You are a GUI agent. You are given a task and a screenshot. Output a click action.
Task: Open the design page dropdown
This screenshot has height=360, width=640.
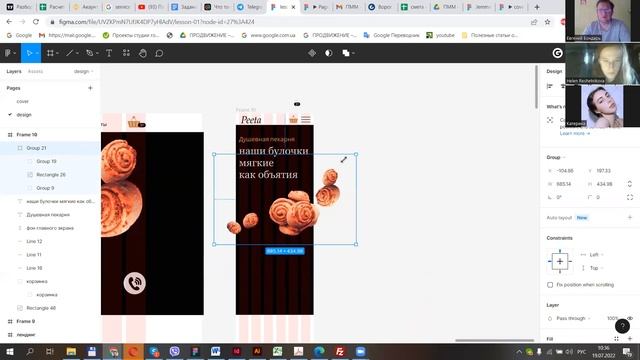(x=83, y=71)
